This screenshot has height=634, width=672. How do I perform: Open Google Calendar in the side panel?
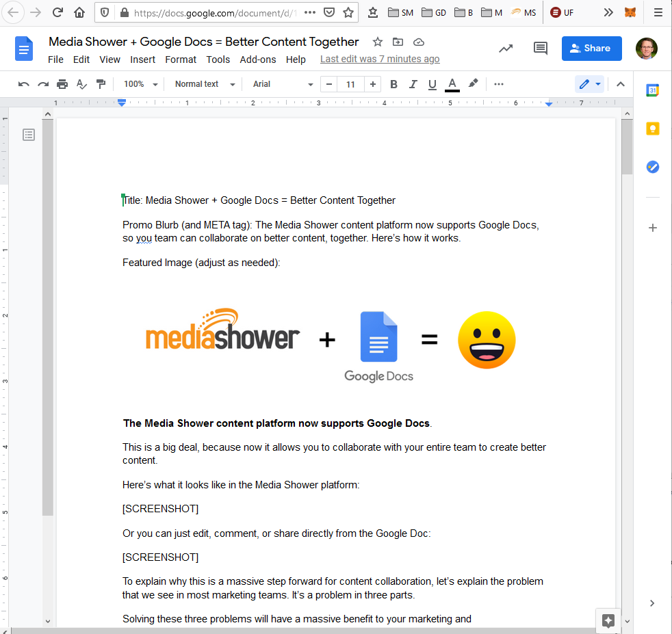(x=652, y=90)
